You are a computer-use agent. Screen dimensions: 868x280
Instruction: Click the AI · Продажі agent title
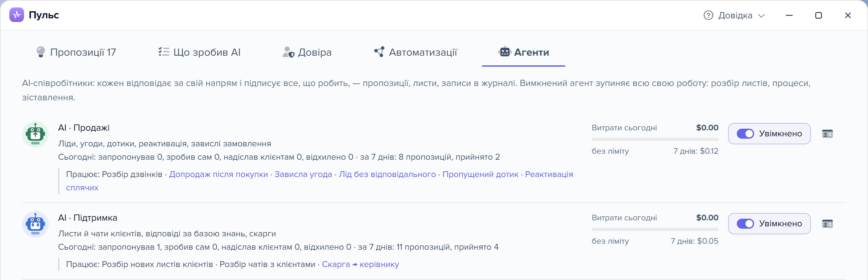(84, 128)
